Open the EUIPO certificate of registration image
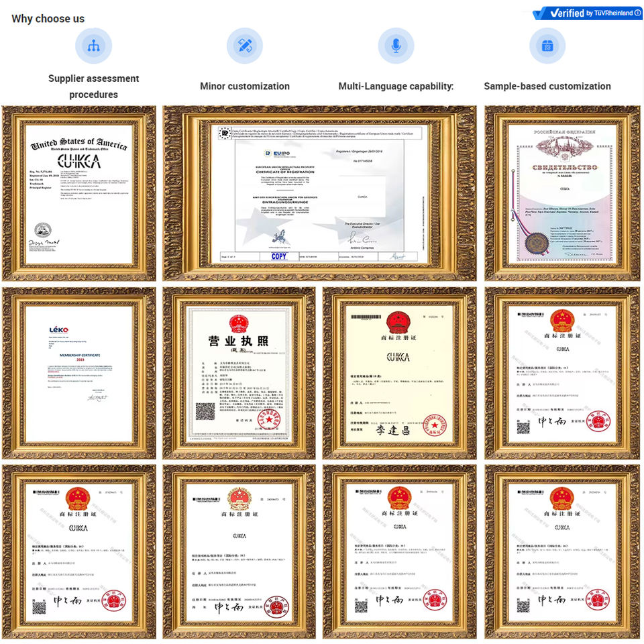Screen dimensions: 644x644 point(319,193)
